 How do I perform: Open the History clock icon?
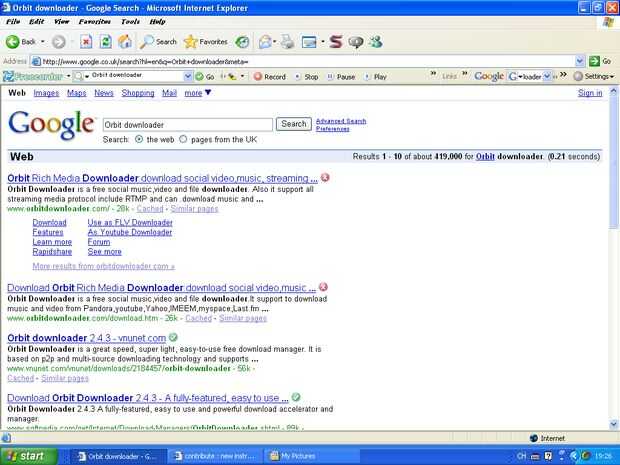(x=242, y=42)
